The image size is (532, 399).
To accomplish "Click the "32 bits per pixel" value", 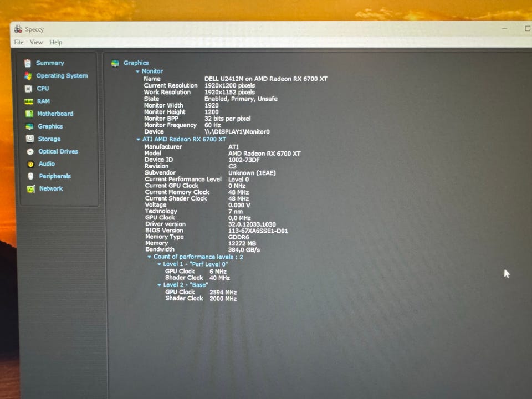I will (x=228, y=119).
